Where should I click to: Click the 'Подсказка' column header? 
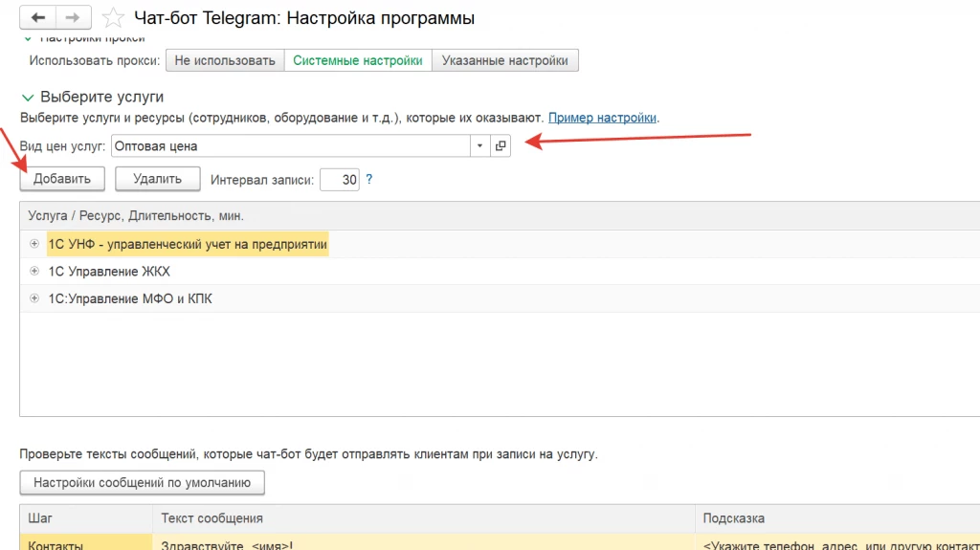tap(837, 518)
